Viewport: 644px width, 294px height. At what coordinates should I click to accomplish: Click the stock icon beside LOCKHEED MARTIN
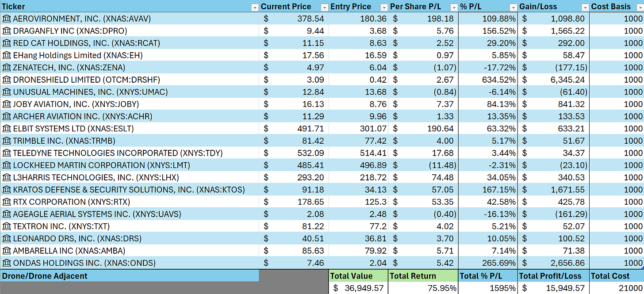[7, 165]
